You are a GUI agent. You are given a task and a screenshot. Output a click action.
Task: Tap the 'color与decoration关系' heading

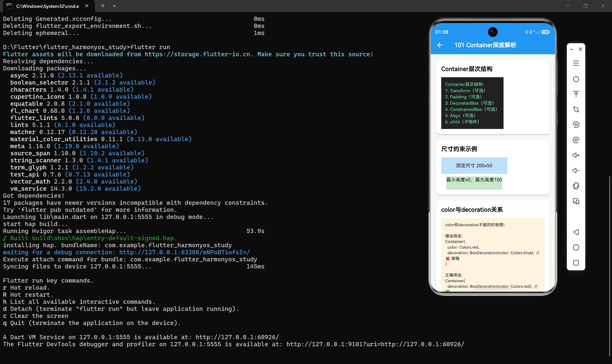(472, 210)
